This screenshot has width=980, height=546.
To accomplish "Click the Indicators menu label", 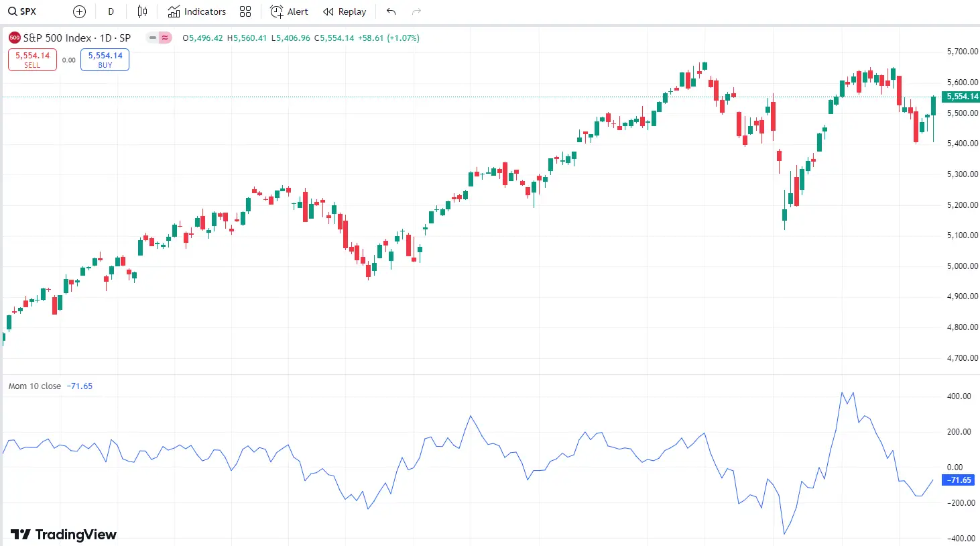I will point(204,11).
